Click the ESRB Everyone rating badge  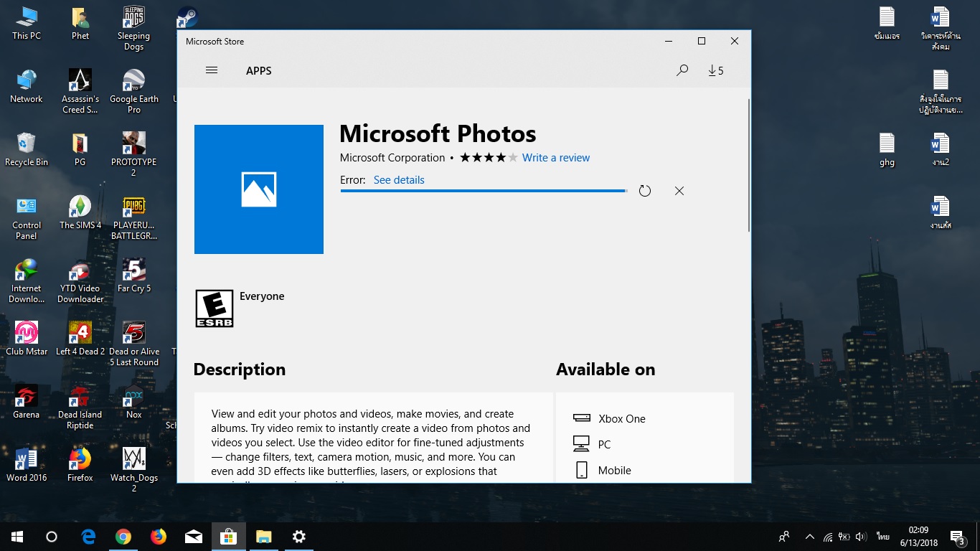pyautogui.click(x=215, y=309)
